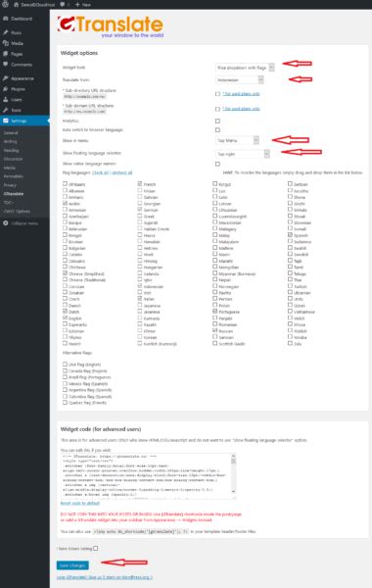Click the Comments icon in sidebar
Viewport: 372px width, 588px height.
[5, 65]
